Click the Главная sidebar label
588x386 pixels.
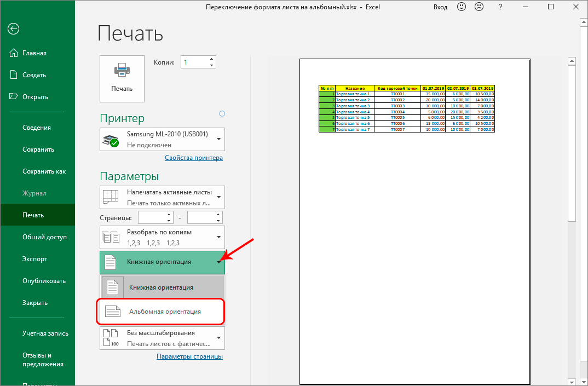pos(34,53)
